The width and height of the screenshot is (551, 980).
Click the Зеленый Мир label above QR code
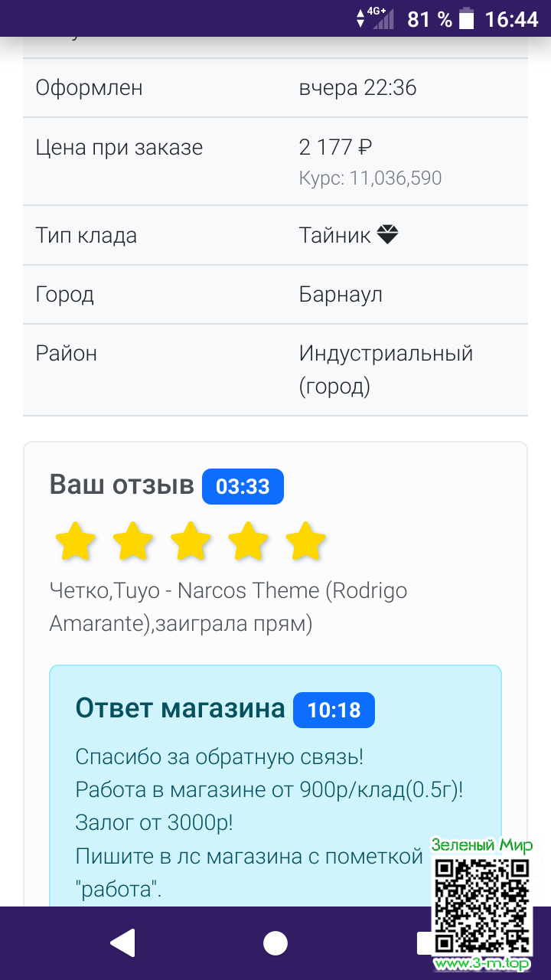coord(482,845)
